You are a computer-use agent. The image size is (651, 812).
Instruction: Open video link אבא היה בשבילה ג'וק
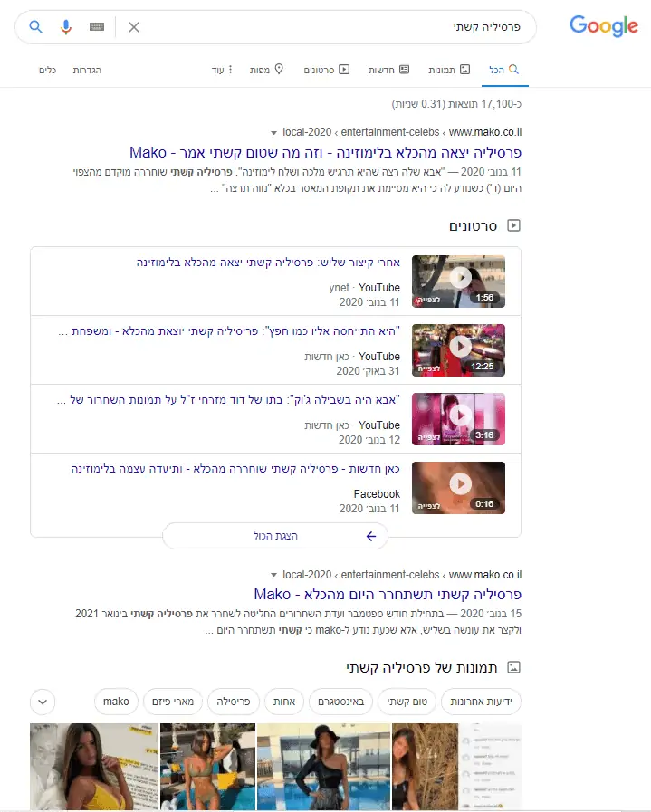pyautogui.click(x=228, y=400)
